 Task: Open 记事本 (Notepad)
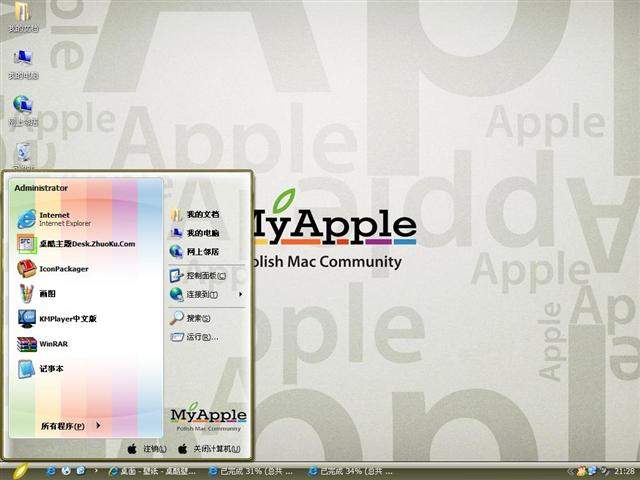click(x=40, y=369)
